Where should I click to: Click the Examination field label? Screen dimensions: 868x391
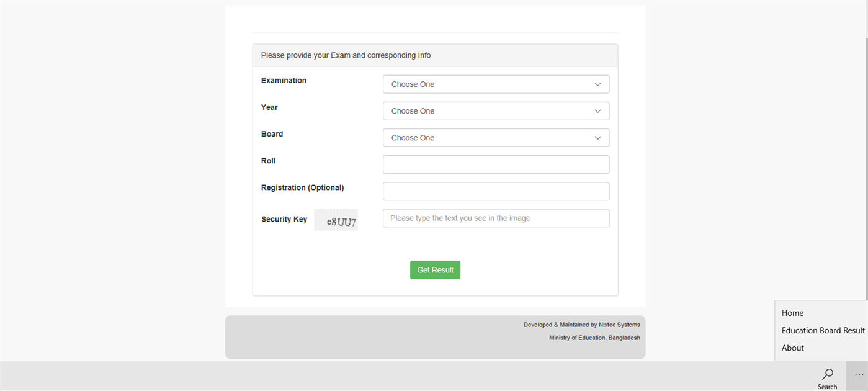284,81
